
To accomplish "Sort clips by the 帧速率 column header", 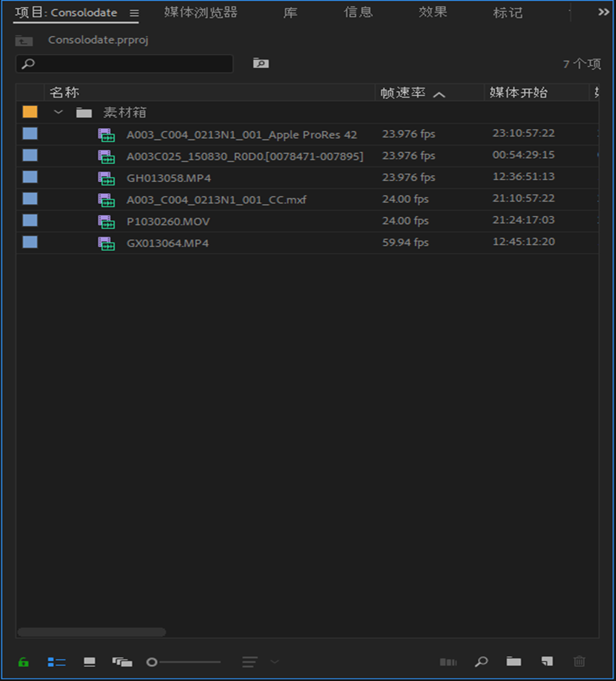I will point(402,93).
